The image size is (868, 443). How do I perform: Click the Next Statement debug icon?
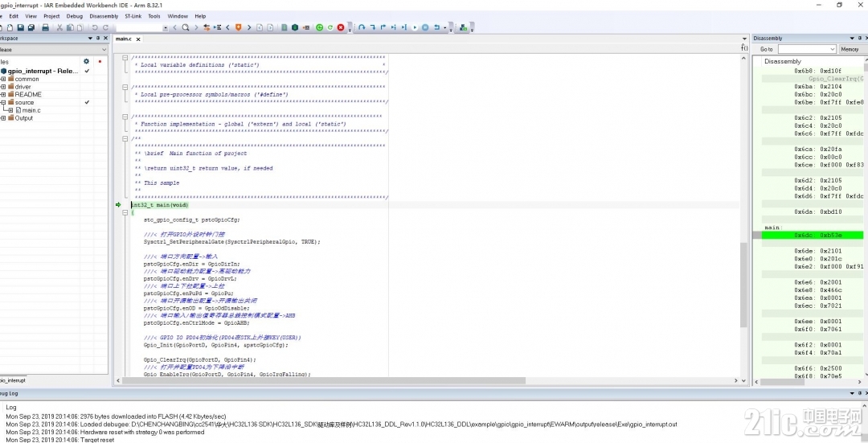pyautogui.click(x=394, y=27)
